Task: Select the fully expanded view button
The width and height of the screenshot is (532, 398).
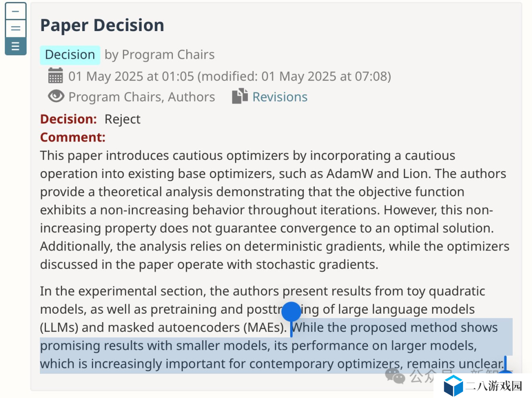Action: (x=16, y=46)
